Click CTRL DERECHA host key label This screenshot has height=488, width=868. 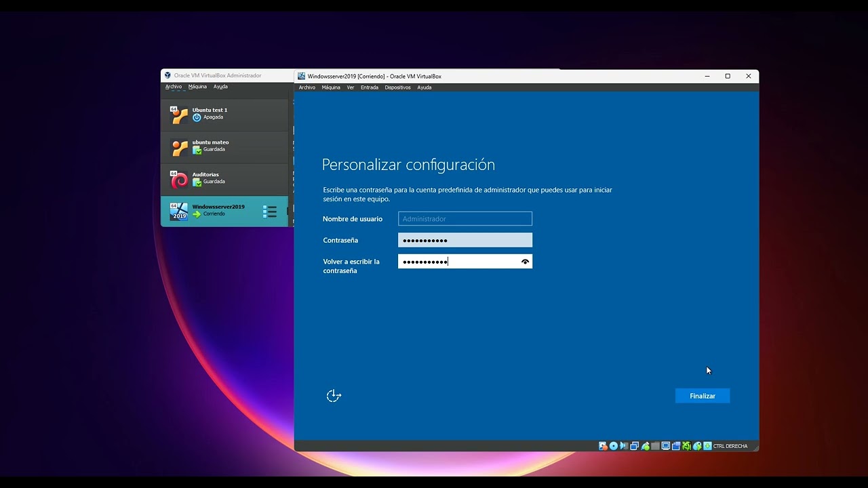pos(730,446)
